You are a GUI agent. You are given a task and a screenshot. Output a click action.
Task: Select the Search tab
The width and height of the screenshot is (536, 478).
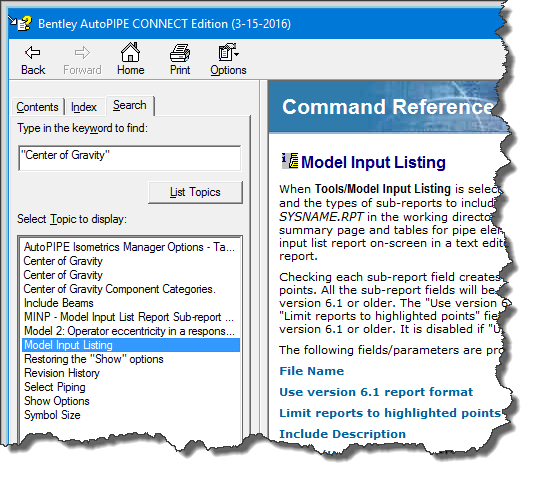pyautogui.click(x=130, y=105)
